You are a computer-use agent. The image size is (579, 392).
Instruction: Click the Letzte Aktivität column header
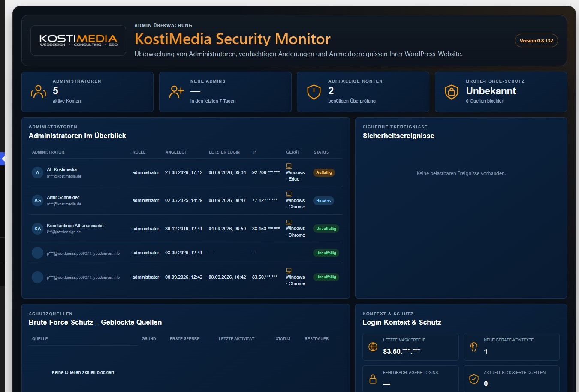[x=236, y=339]
